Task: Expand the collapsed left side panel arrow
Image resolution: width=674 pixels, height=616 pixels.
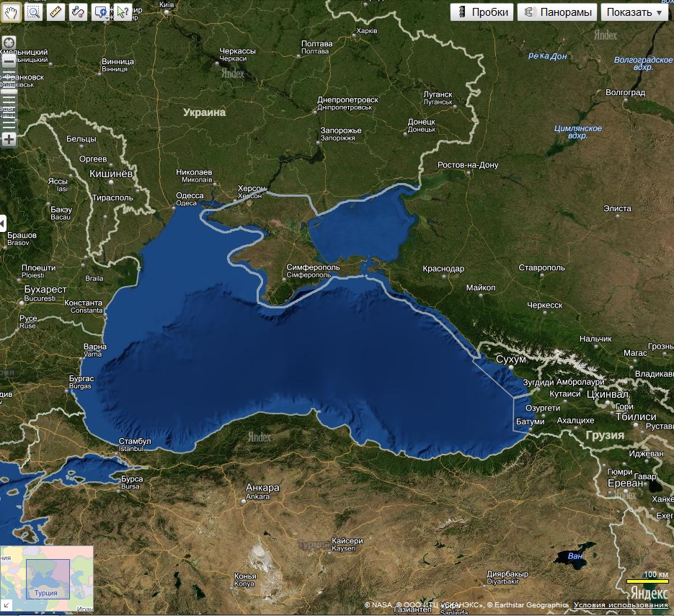Action: point(3,223)
